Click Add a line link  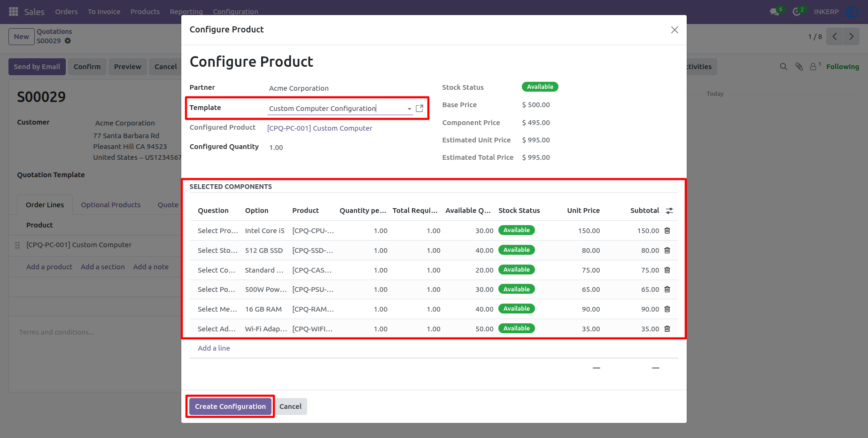tap(214, 348)
